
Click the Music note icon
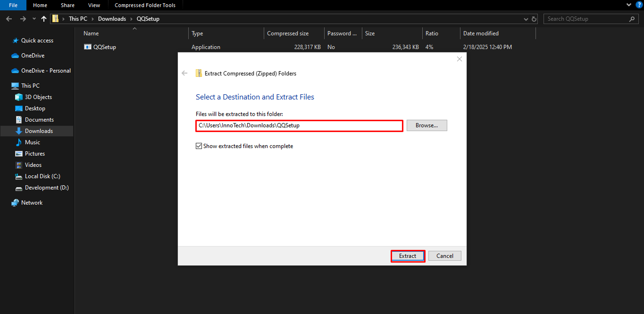tap(19, 142)
